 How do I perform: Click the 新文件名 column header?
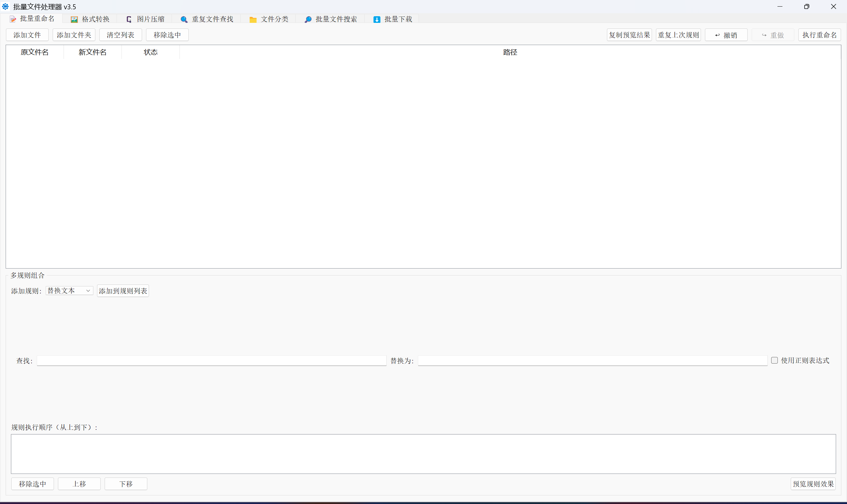point(93,52)
